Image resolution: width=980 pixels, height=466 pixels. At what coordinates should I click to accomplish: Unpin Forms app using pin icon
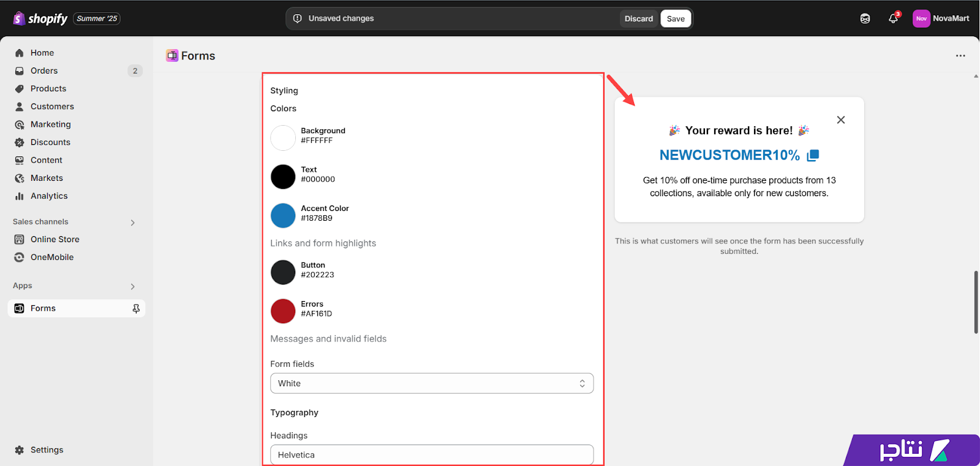coord(136,308)
